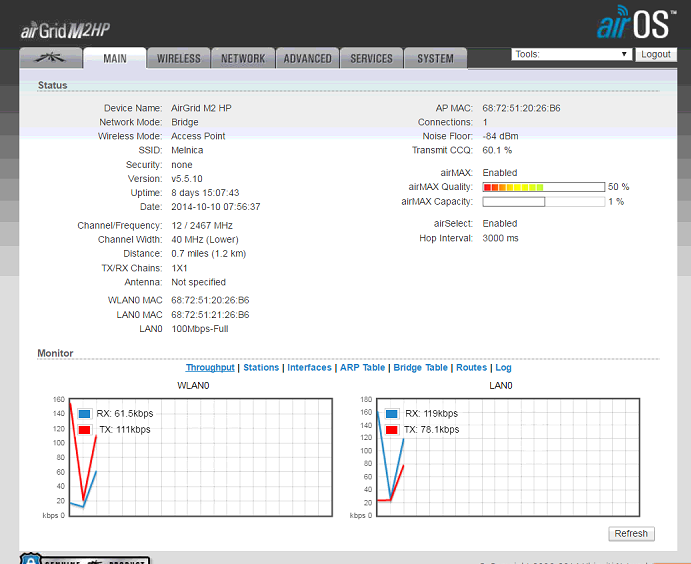Screen dimensions: 691x564
Task: Click the blue RX legend swatch in LAN0
Action: [x=391, y=414]
